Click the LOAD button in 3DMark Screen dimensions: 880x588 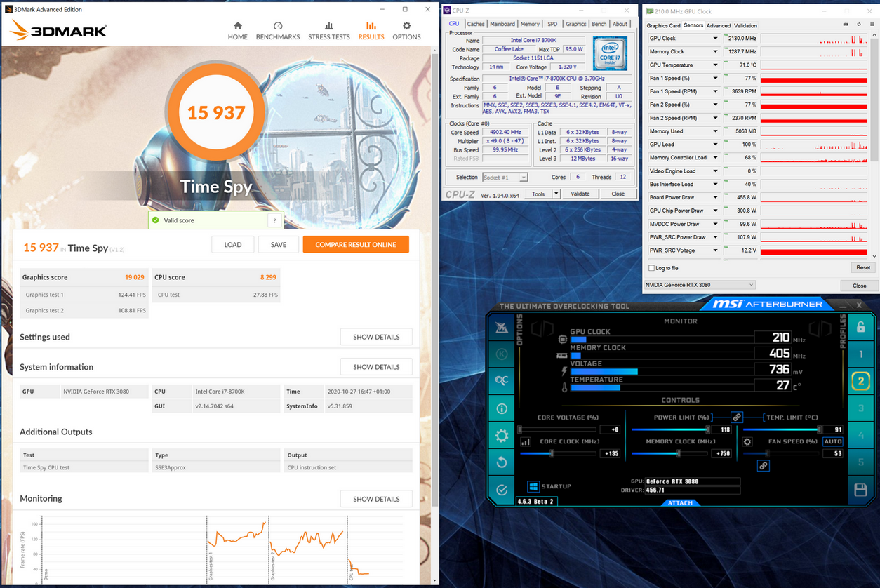233,245
